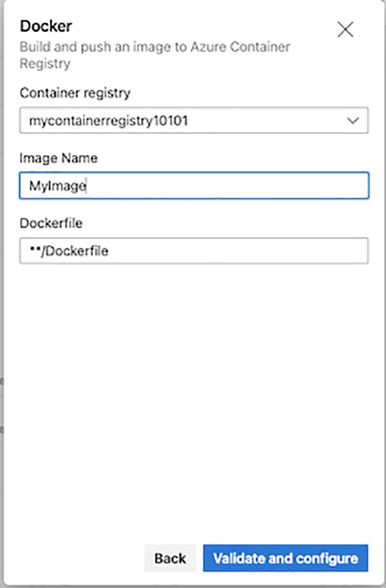Click the dialog subtitle about Azure Container Registry
The height and width of the screenshot is (588, 386).
154,55
